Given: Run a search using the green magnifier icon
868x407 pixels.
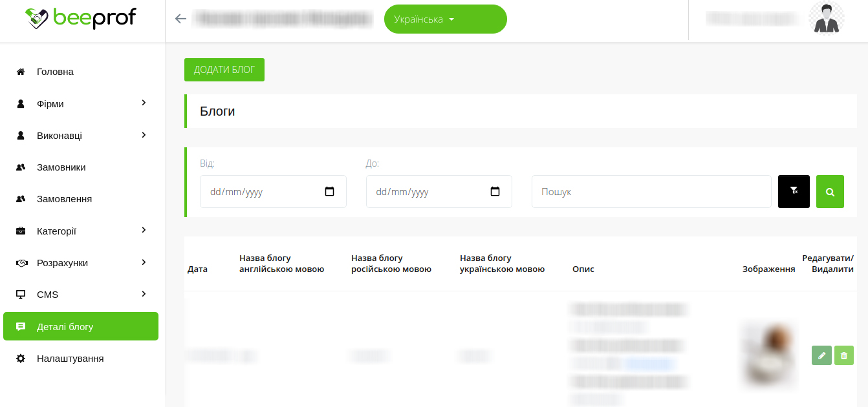Looking at the screenshot, I should (x=830, y=191).
